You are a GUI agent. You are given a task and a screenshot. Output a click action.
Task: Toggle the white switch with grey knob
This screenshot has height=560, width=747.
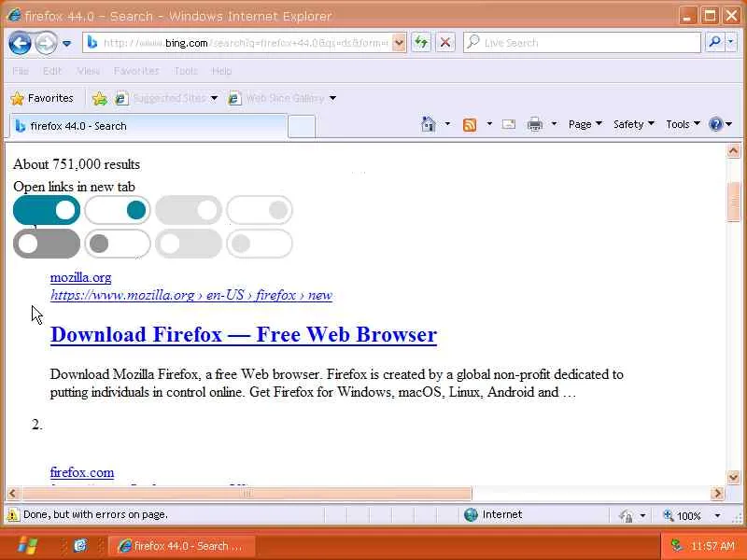[x=118, y=244]
